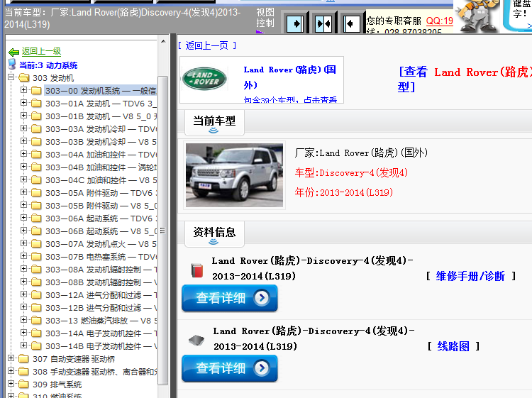Select 303-08B 发动机辐射控制 row
532x398 pixels.
point(101,282)
